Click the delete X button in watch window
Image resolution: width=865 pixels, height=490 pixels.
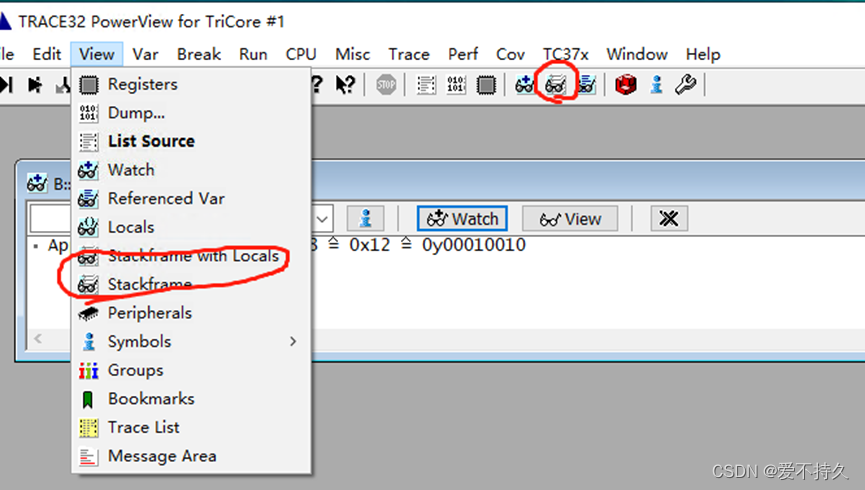tap(669, 219)
